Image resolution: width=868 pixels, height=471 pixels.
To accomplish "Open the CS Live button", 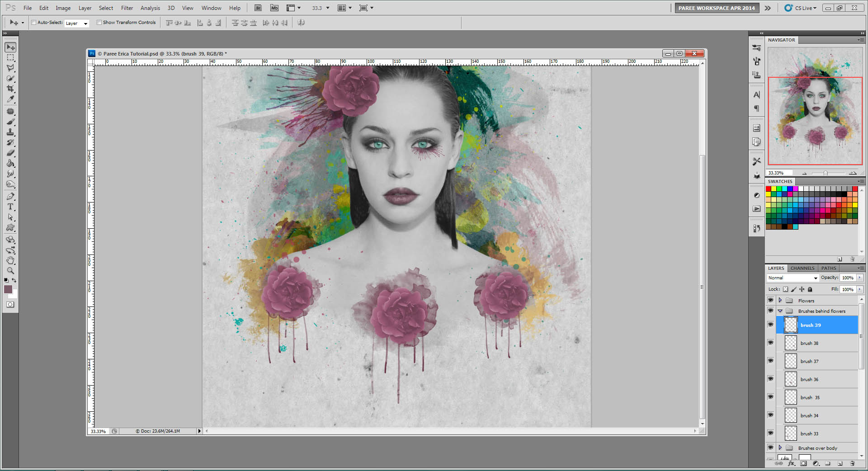I will (x=801, y=8).
